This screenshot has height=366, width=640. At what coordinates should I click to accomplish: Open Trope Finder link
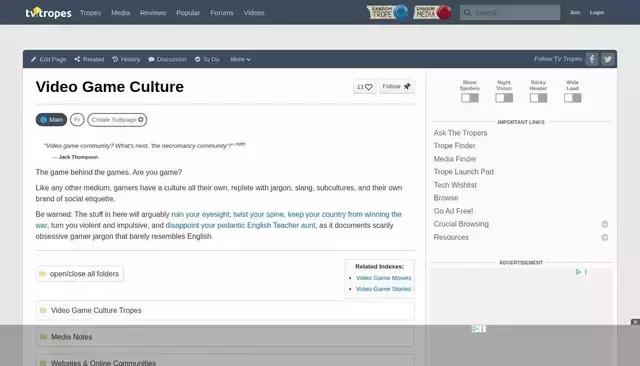tap(454, 146)
